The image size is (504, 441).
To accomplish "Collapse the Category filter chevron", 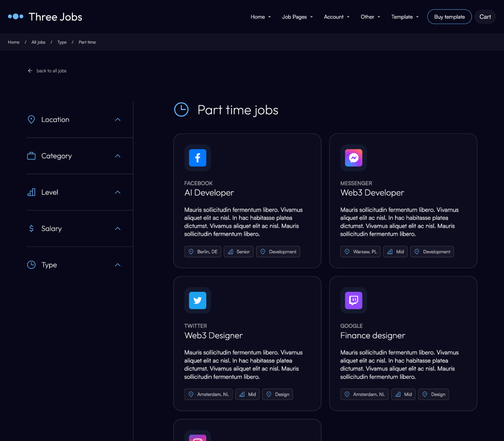I will [117, 156].
